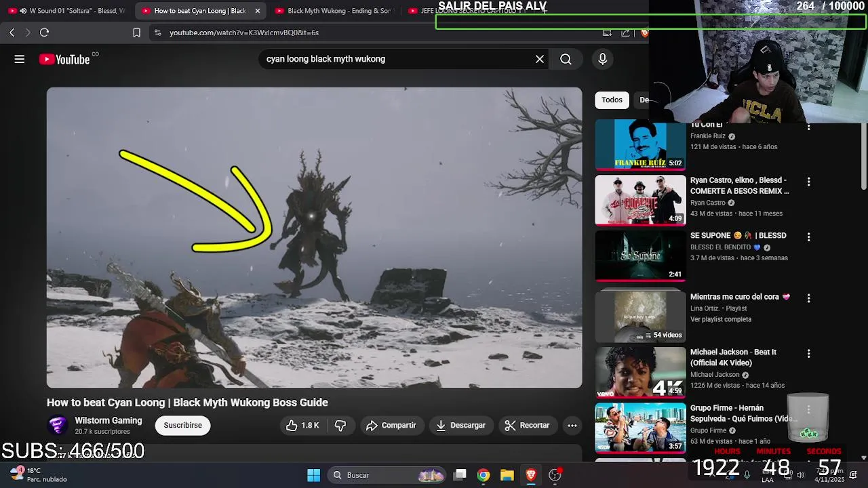
Task: Click the Cyan Loong video player
Action: click(314, 238)
